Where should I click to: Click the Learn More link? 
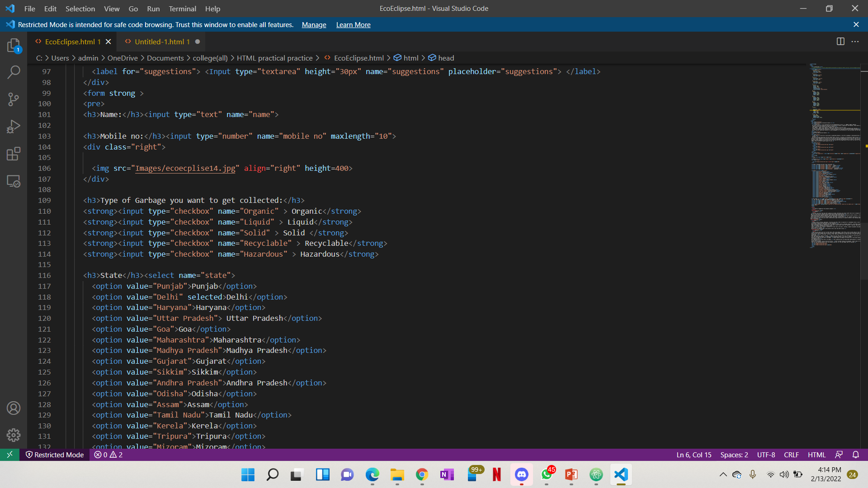click(353, 25)
